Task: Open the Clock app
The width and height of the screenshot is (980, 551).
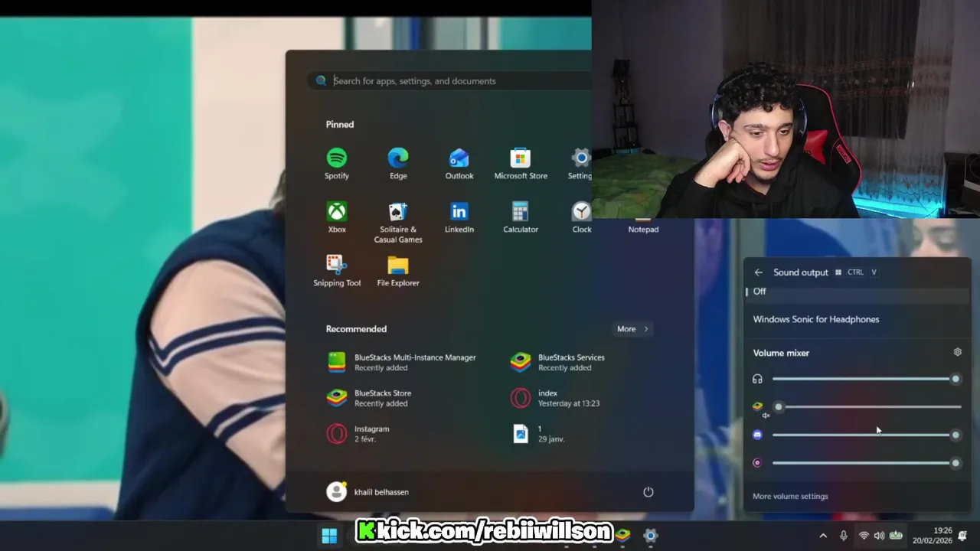Action: click(x=582, y=217)
